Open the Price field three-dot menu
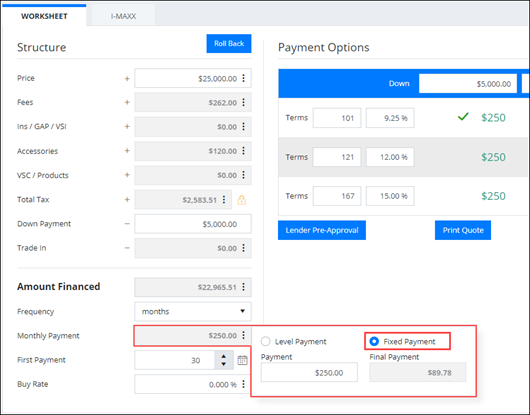 (244, 78)
